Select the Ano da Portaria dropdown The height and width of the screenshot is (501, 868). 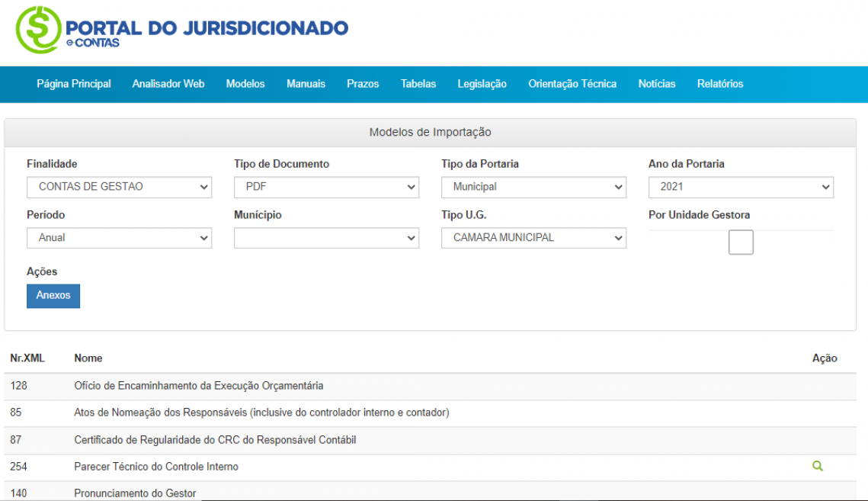coord(741,187)
